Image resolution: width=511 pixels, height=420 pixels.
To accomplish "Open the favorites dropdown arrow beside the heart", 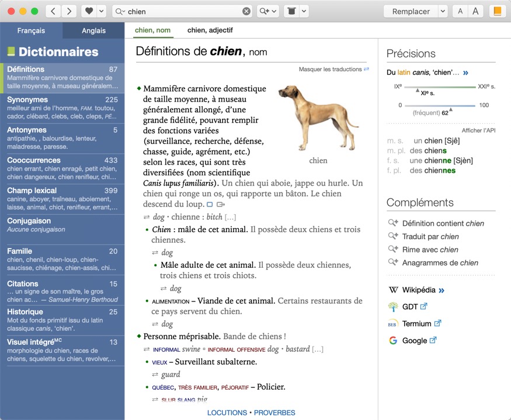I will pos(102,12).
